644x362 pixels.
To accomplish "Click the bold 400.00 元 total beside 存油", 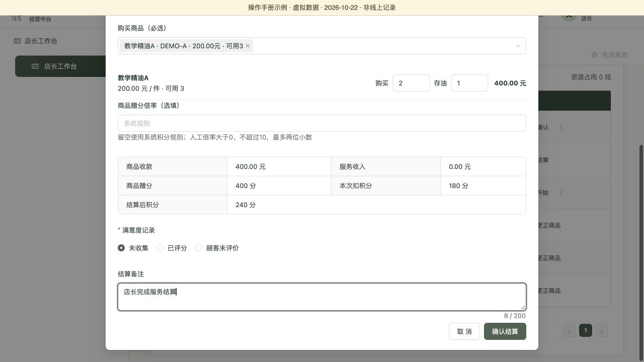I will (510, 83).
